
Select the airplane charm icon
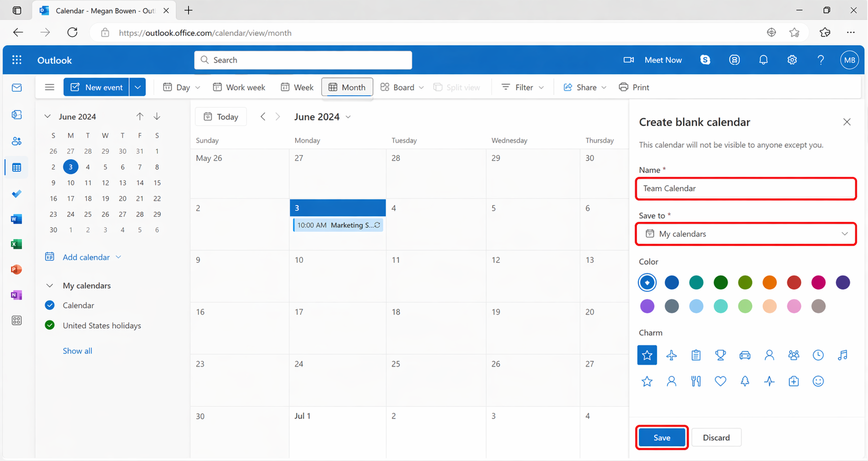coord(671,355)
